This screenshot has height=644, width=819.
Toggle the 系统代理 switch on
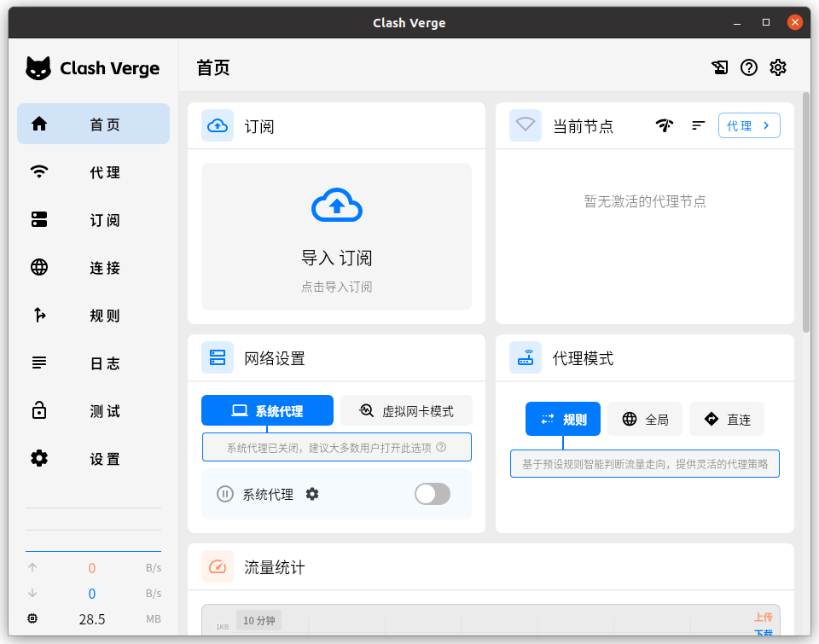click(x=433, y=494)
